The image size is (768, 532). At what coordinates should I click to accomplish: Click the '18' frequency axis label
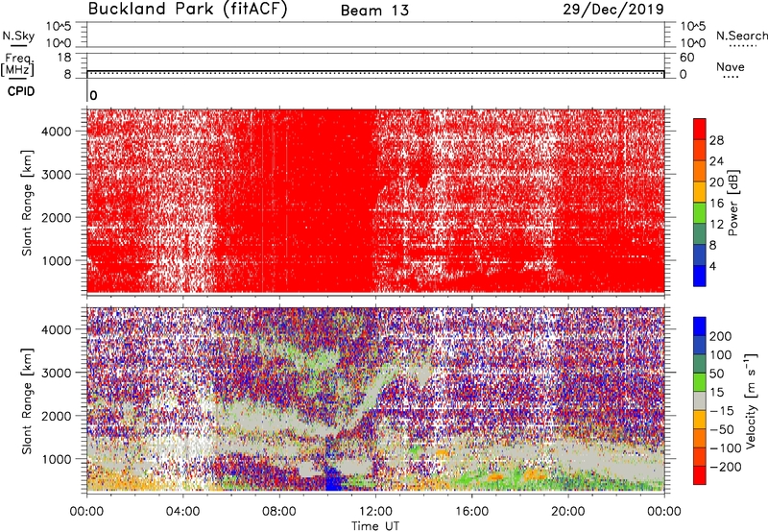63,58
